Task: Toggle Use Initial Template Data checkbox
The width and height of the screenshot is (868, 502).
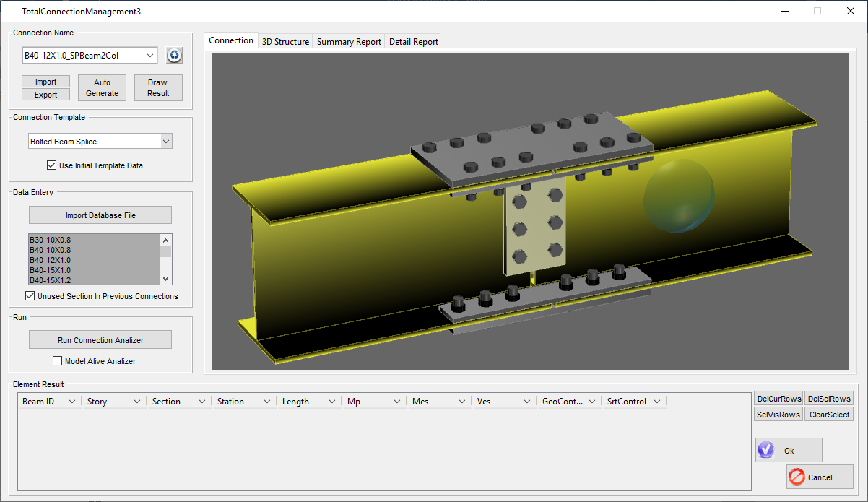Action: (51, 165)
